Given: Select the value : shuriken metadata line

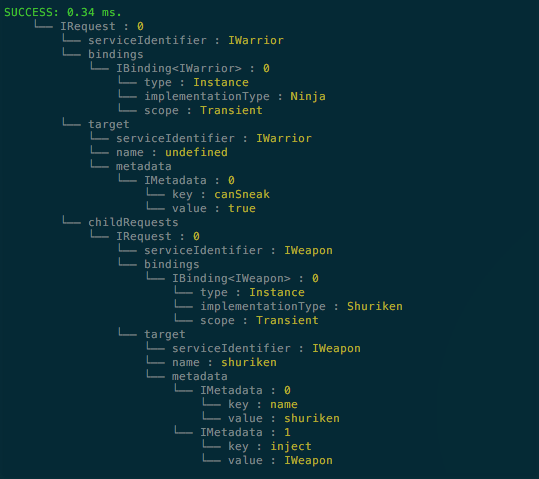Looking at the screenshot, I should tap(284, 418).
